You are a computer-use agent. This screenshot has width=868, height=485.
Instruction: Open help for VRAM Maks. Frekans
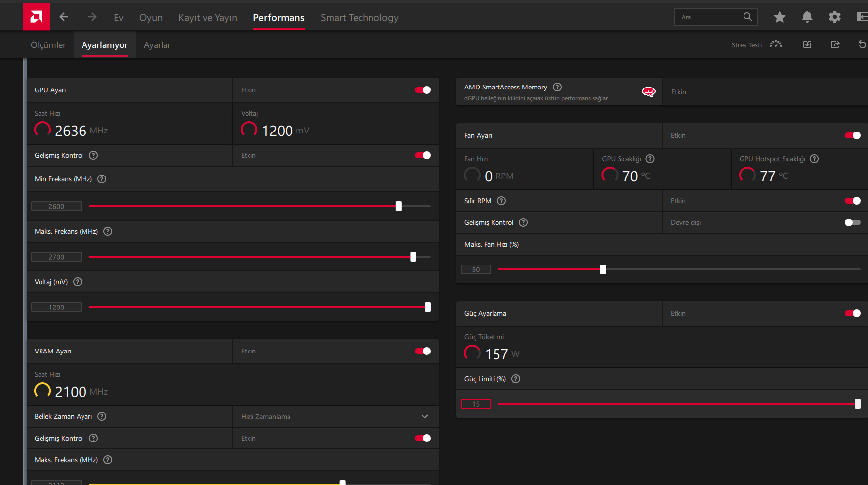(x=108, y=460)
